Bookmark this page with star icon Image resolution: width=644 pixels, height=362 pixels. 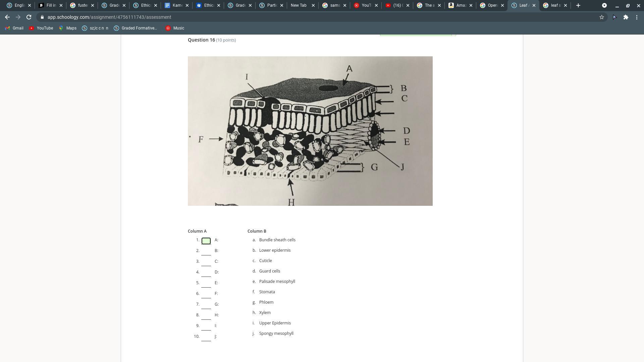(x=602, y=17)
